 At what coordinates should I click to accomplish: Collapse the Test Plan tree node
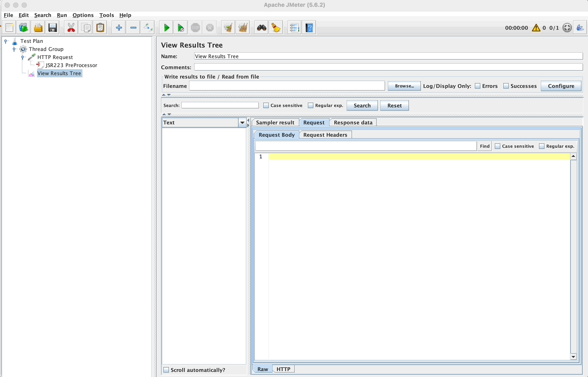pyautogui.click(x=6, y=41)
